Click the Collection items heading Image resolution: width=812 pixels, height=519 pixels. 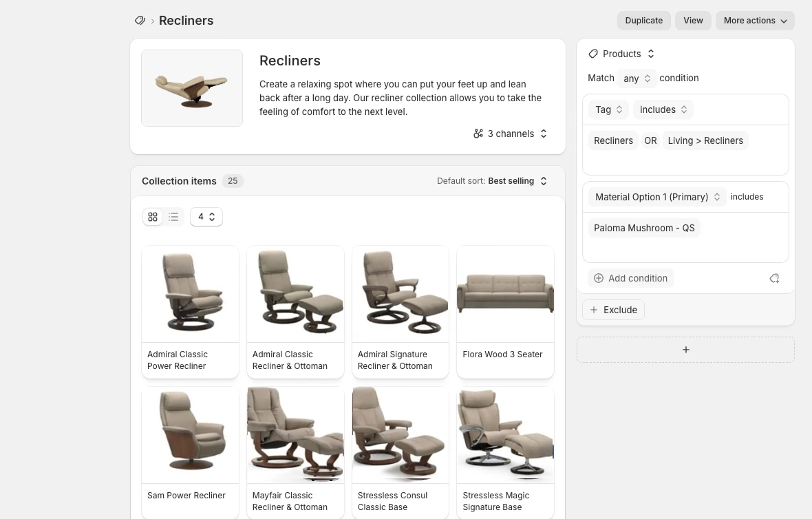179,181
